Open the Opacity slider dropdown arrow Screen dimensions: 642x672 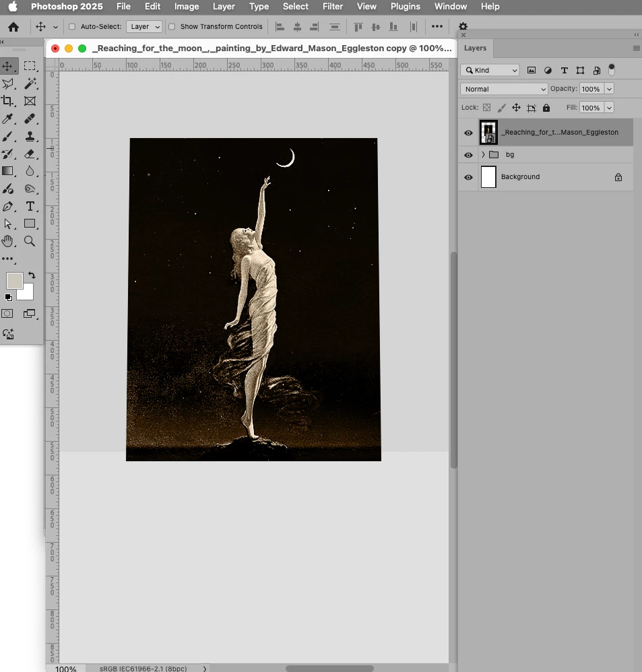click(609, 89)
